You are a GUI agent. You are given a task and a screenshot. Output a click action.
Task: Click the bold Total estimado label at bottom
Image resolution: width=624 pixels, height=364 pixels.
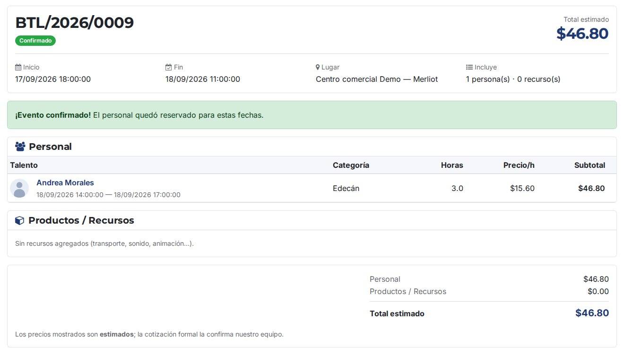click(397, 313)
